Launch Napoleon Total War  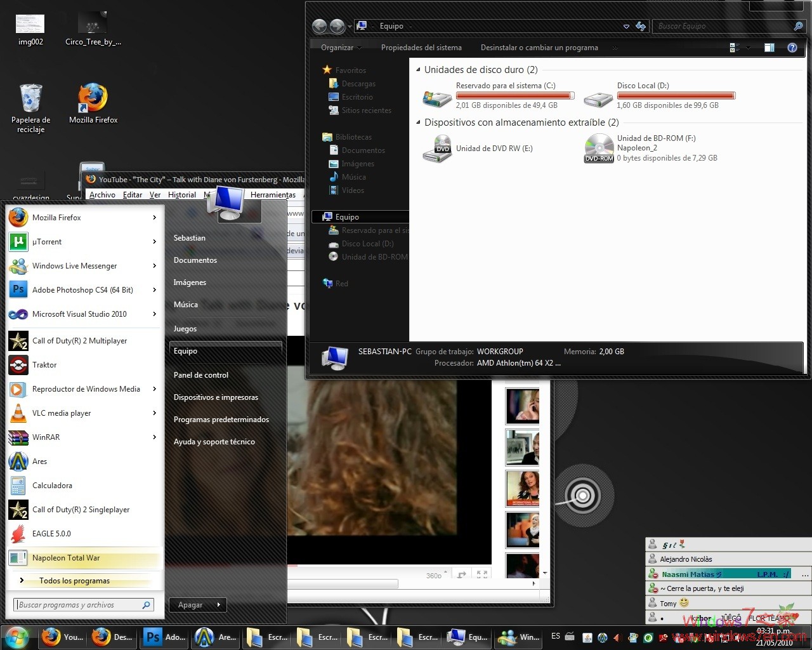click(x=66, y=558)
